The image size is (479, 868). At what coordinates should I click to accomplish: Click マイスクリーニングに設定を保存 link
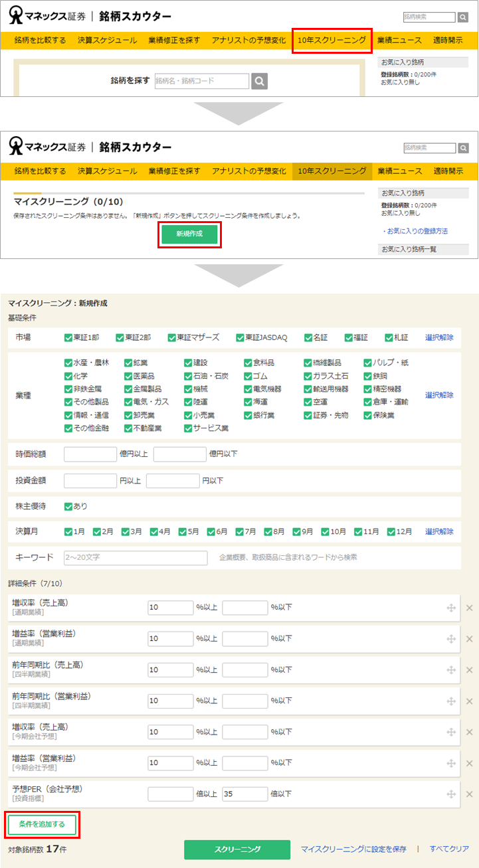click(353, 849)
